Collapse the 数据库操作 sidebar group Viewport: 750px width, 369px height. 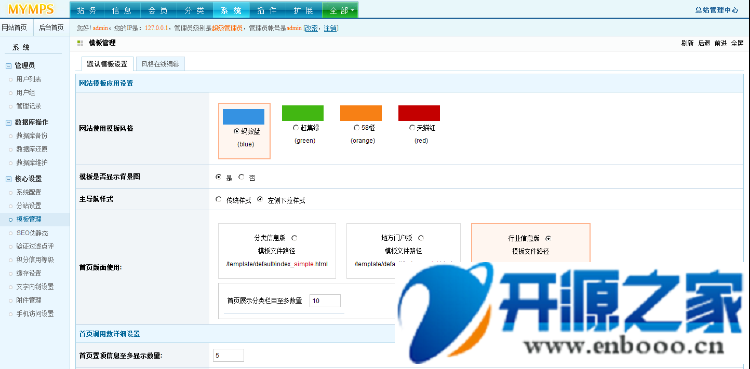9,123
